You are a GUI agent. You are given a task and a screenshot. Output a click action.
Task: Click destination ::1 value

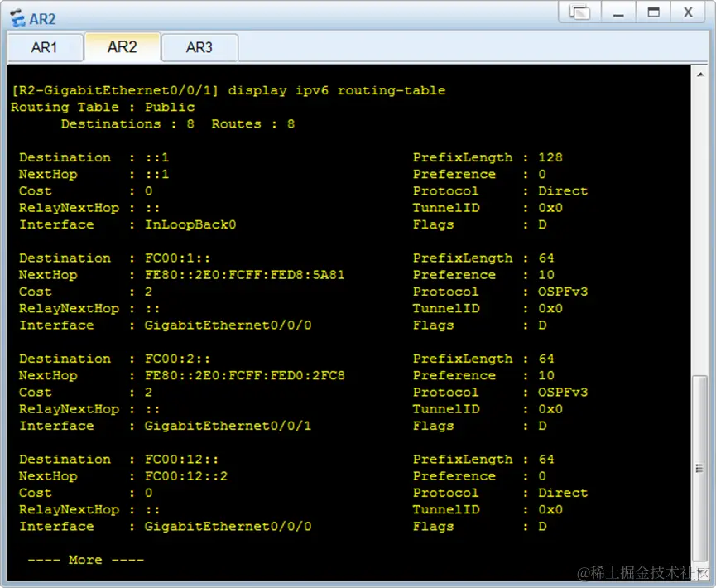click(157, 157)
